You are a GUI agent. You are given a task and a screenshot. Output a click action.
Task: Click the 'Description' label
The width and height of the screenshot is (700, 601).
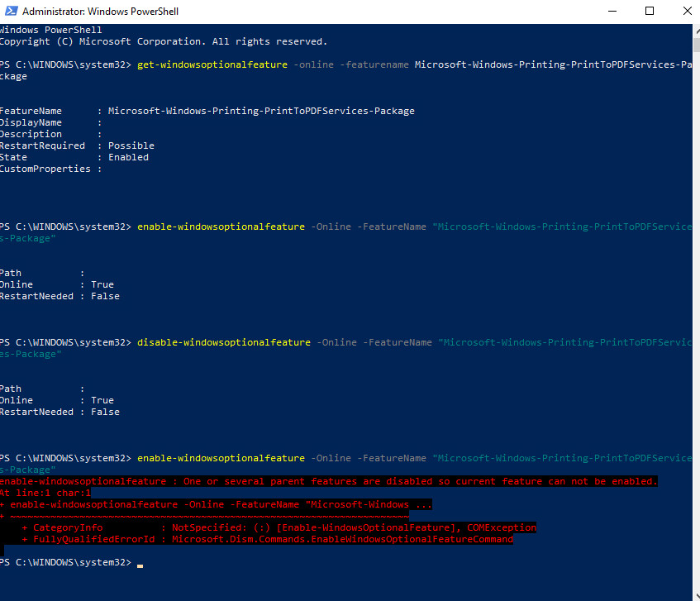pos(31,134)
